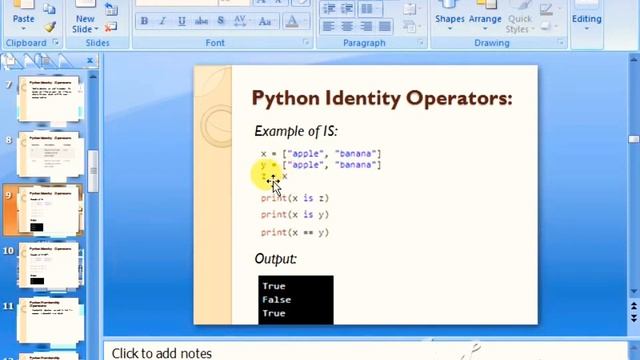Image resolution: width=640 pixels, height=360 pixels.
Task: Justify the paragraph text
Action: (x=384, y=27)
